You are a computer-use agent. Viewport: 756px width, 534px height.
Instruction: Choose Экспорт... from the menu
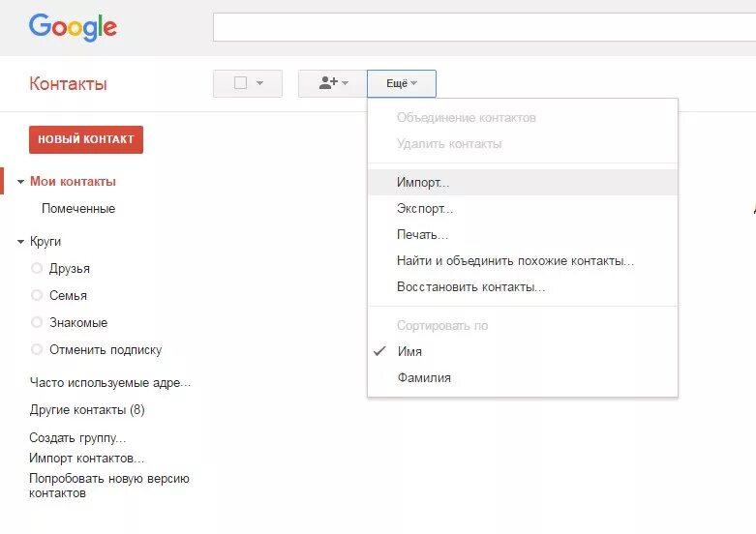tap(523, 208)
